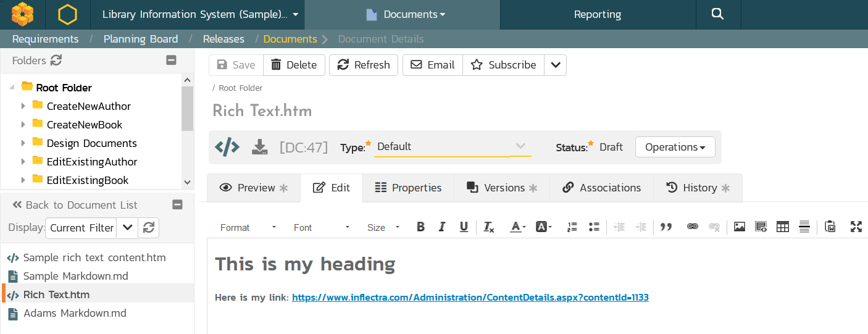Download the document using the download icon
868x334 pixels.
point(259,147)
